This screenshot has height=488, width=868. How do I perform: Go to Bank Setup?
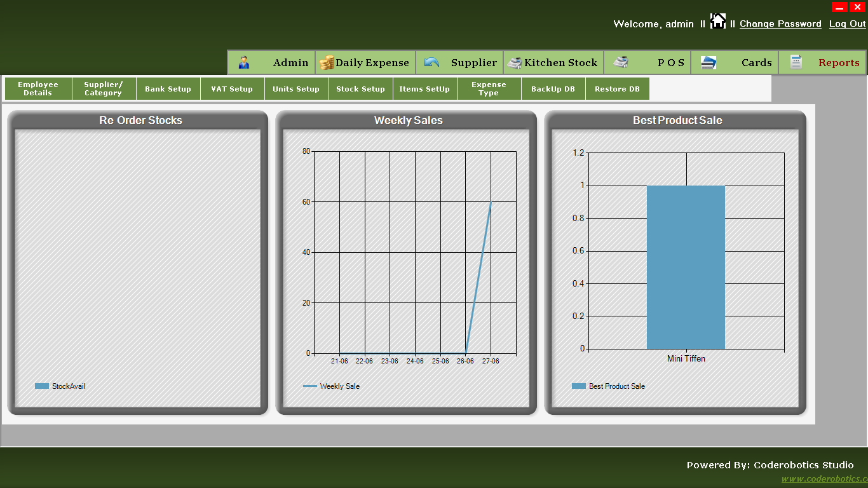[x=168, y=89]
